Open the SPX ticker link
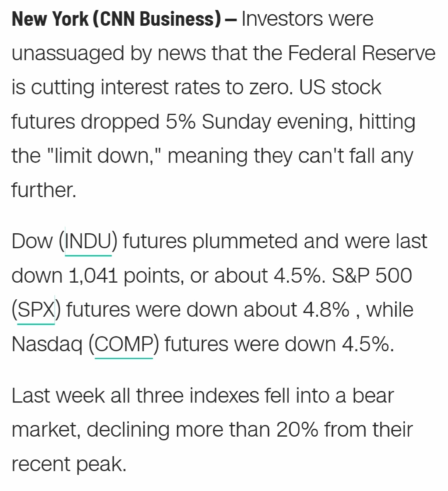The height and width of the screenshot is (491, 448). 37,310
